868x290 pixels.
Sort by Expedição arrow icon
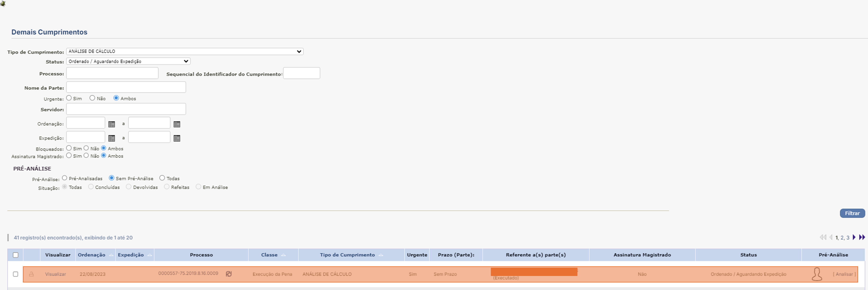(x=150, y=255)
